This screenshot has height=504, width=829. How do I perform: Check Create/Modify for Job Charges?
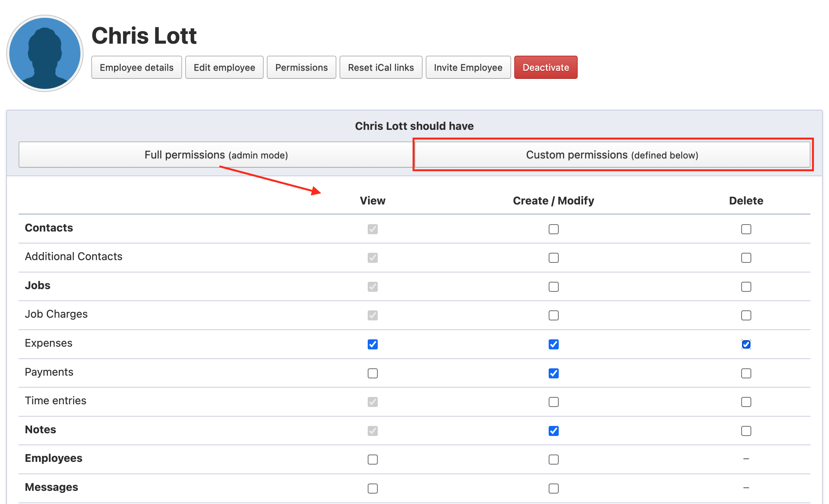click(x=553, y=315)
